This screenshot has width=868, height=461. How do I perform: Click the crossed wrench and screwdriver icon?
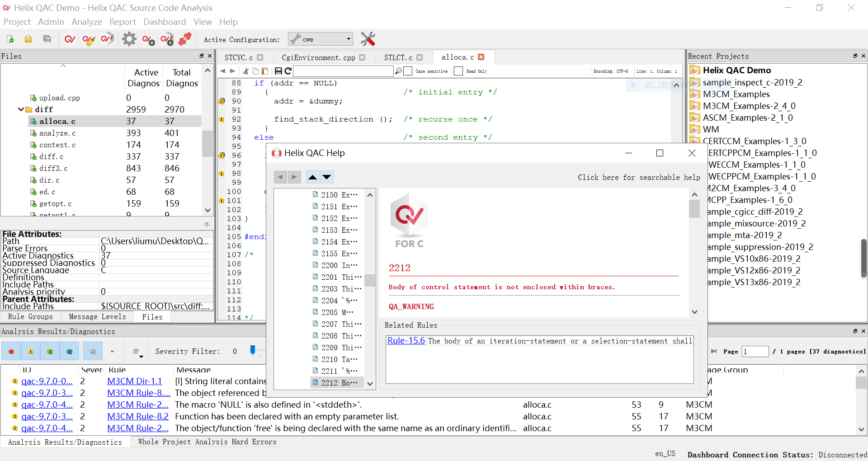coord(368,39)
